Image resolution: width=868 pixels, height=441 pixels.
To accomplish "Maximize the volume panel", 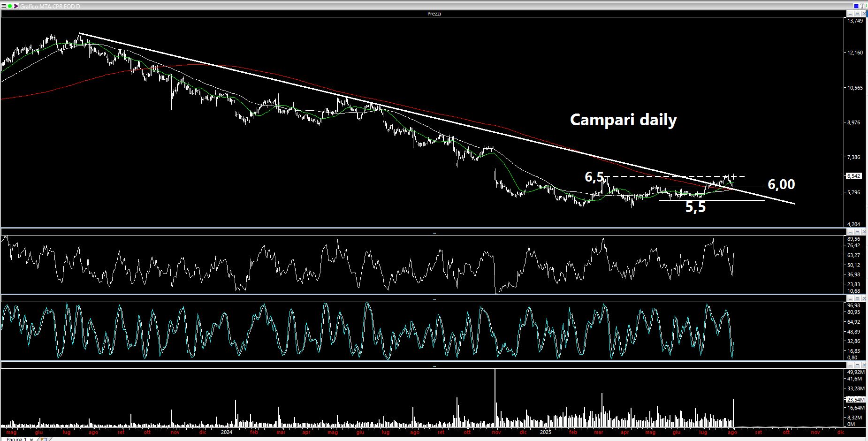I will [857, 365].
